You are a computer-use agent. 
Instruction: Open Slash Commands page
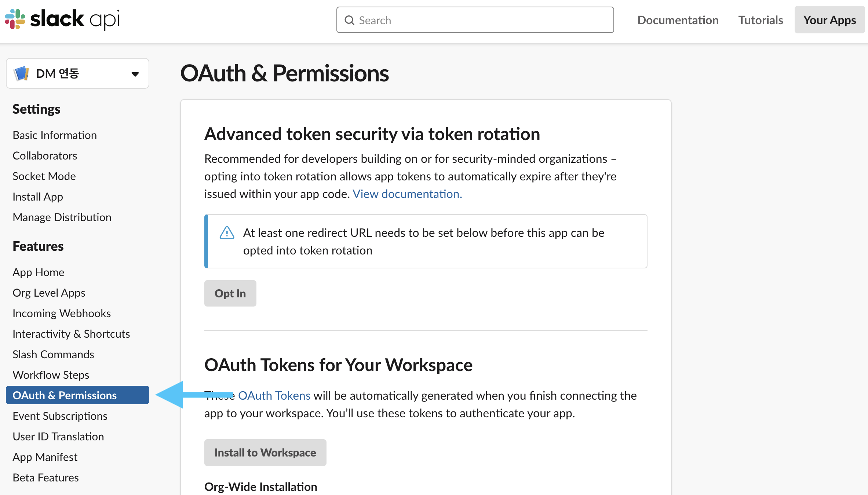pos(53,354)
